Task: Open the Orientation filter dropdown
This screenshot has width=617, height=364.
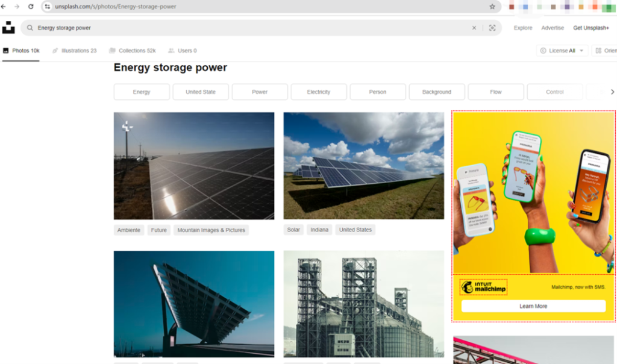Action: pos(604,51)
